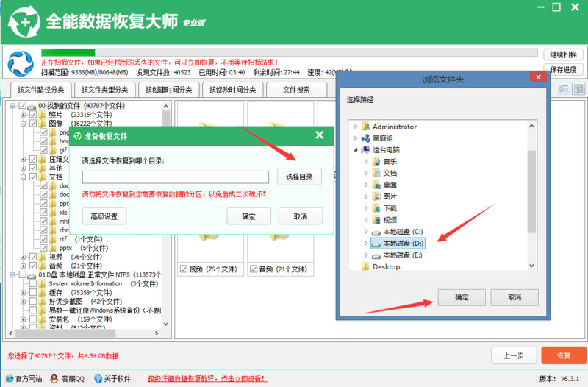
Task: Click the blue circular scan status icon
Action: 21,63
